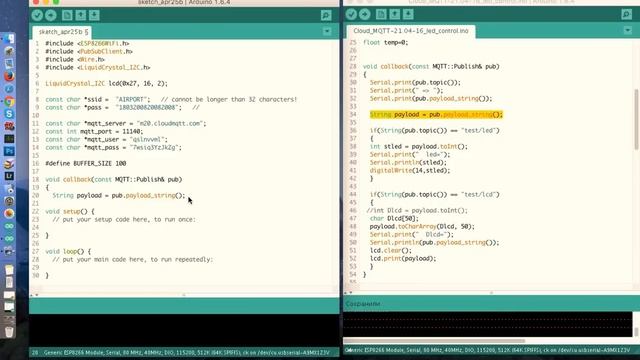Click 'lcd.clear();' line in right editor

coord(391,251)
